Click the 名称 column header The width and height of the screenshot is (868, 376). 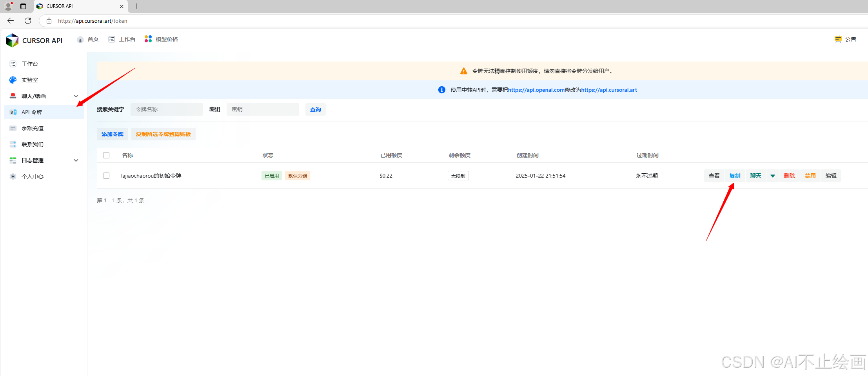pos(127,155)
